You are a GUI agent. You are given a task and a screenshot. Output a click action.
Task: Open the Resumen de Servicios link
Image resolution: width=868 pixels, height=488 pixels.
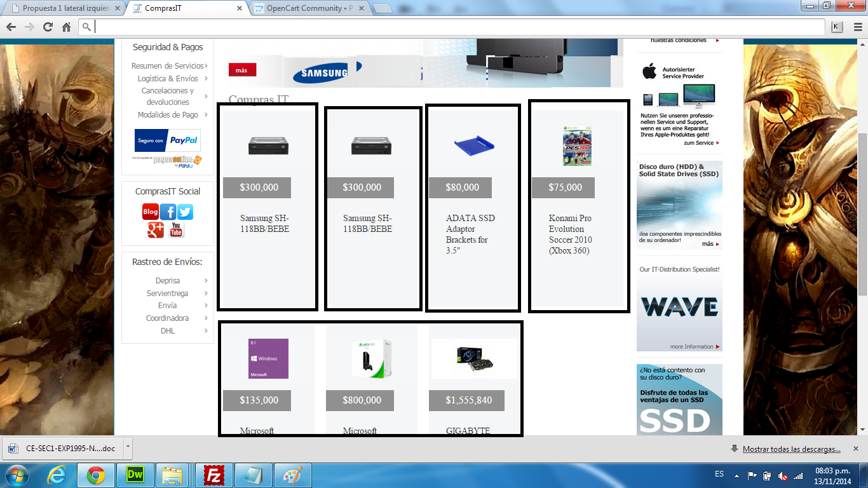coord(167,66)
